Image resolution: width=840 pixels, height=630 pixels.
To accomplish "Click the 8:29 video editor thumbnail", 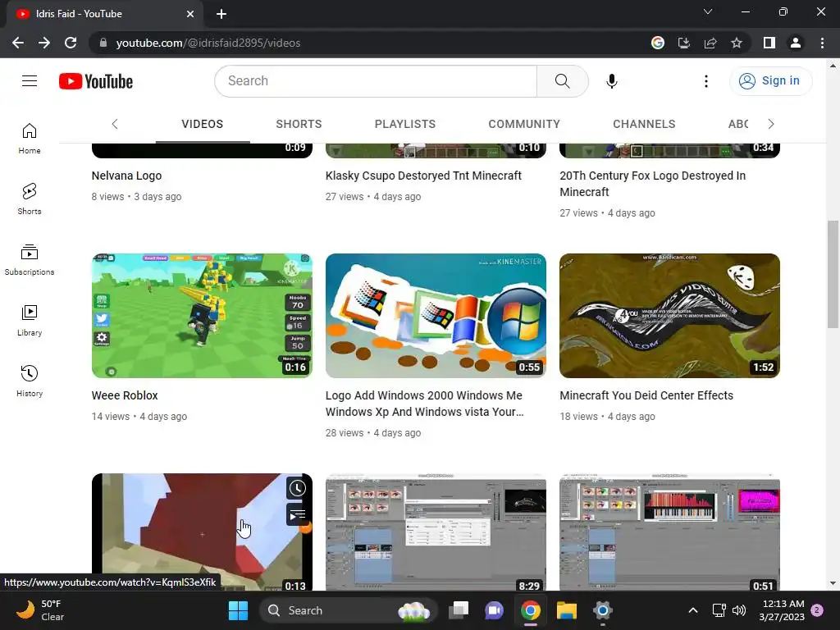I will click(x=436, y=532).
